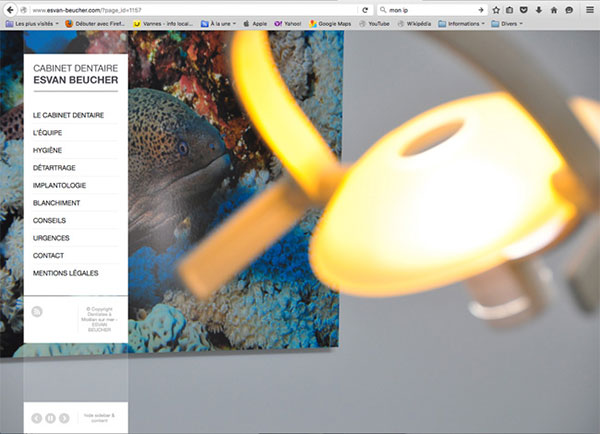
Task: Open 'Le Cabinet Dentaire' menu item
Action: (68, 115)
